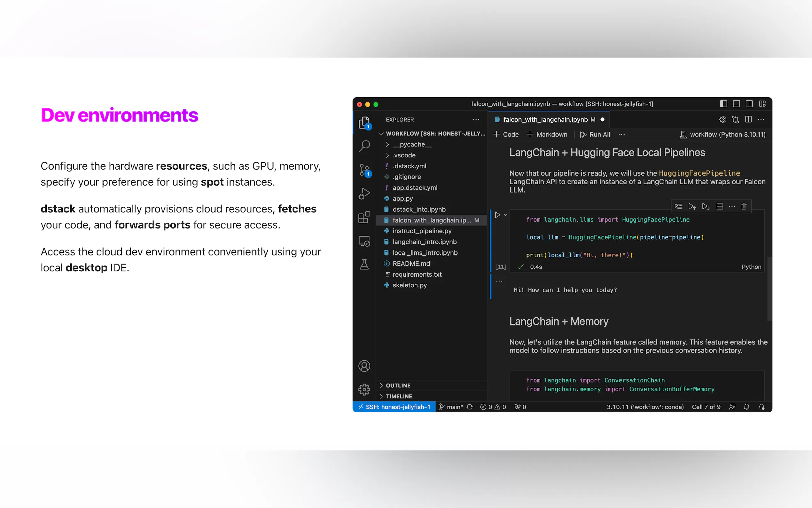Open the Testing flask view
The height and width of the screenshot is (508, 812).
pyautogui.click(x=364, y=265)
